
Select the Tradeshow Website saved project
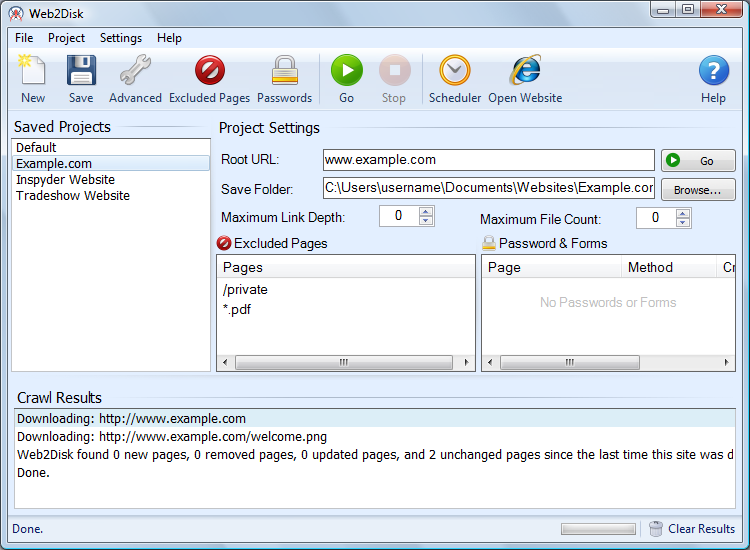pos(110,196)
